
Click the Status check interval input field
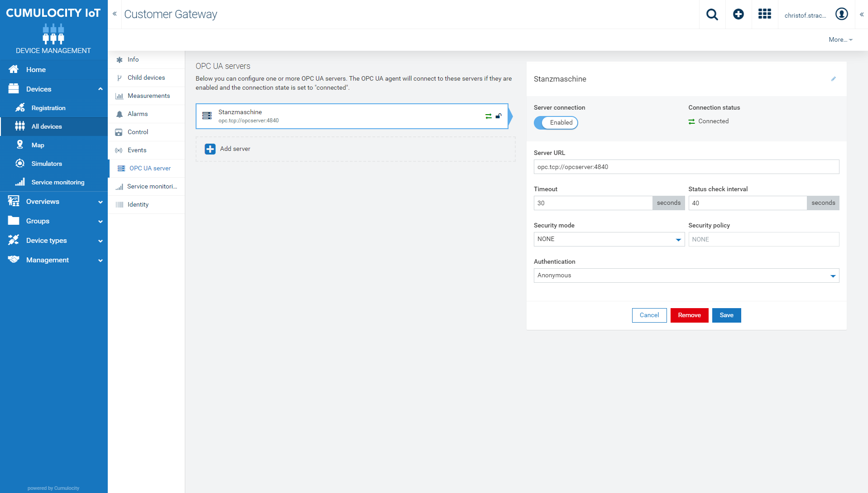(748, 203)
